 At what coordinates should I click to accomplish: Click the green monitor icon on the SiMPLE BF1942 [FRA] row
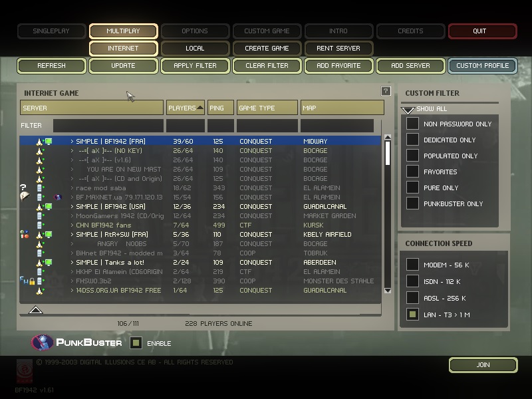pos(49,141)
